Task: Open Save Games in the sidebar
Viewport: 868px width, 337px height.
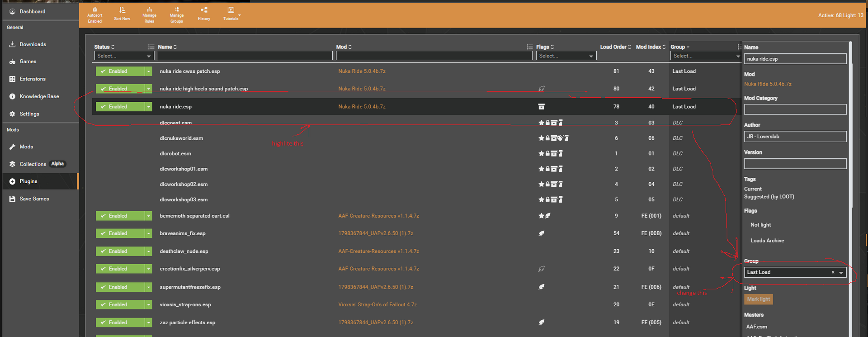Action: click(x=34, y=199)
